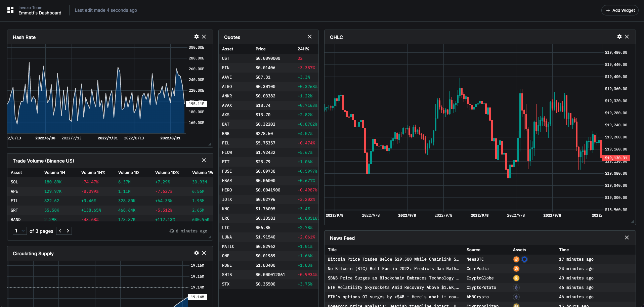Open the Bitcoin Price news headline

click(393, 259)
